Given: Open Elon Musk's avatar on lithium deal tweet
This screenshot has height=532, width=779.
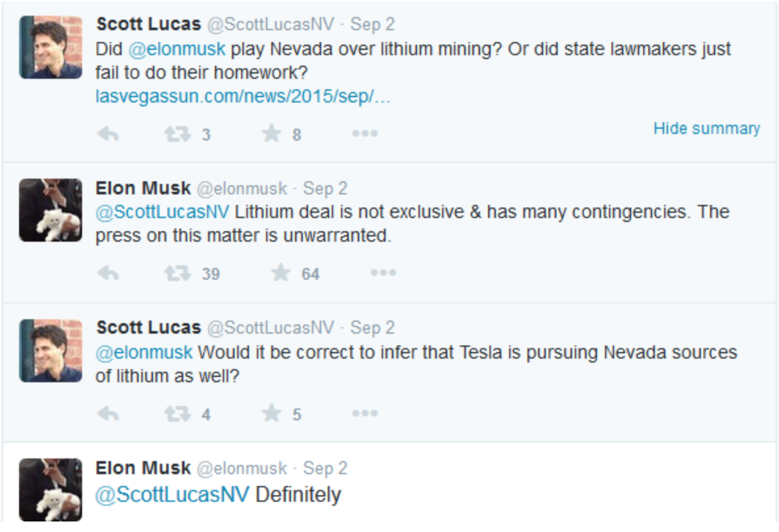Looking at the screenshot, I should tap(51, 210).
